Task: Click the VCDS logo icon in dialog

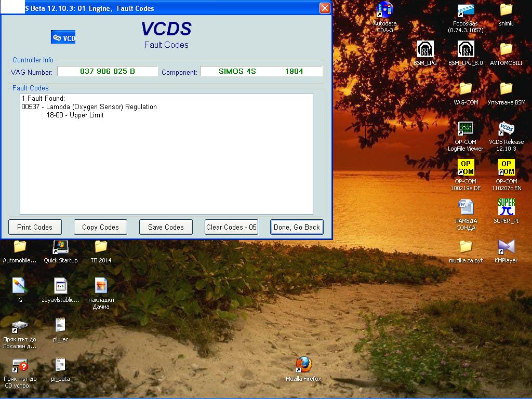Action: pyautogui.click(x=63, y=37)
